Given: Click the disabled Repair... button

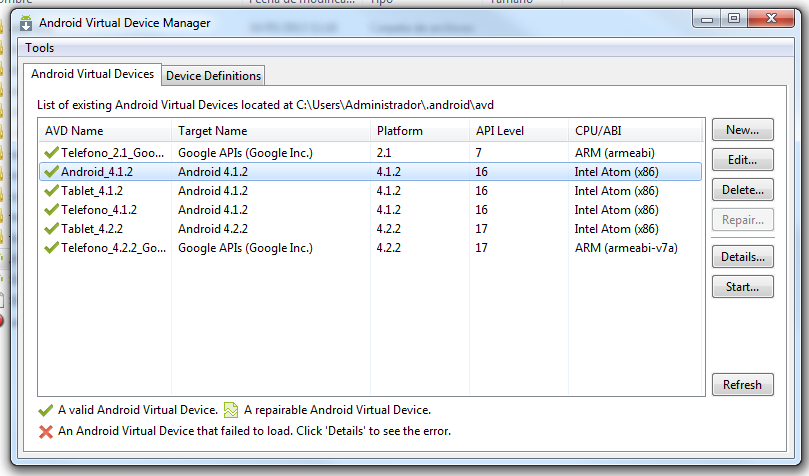Looking at the screenshot, I should (742, 220).
